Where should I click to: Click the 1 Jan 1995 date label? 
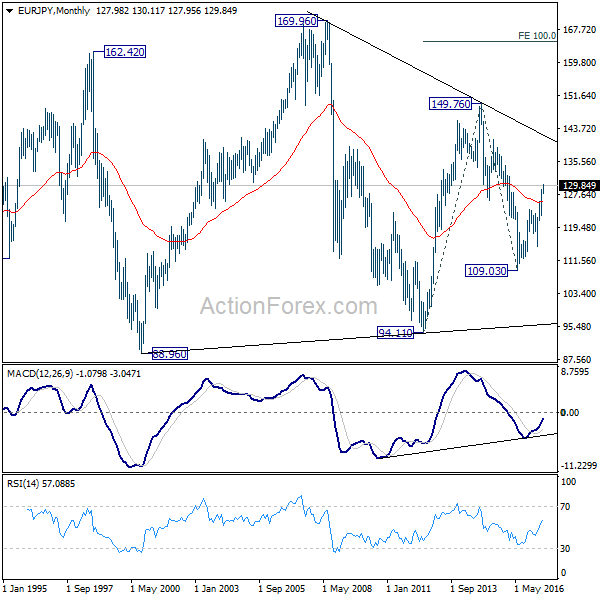(25, 589)
